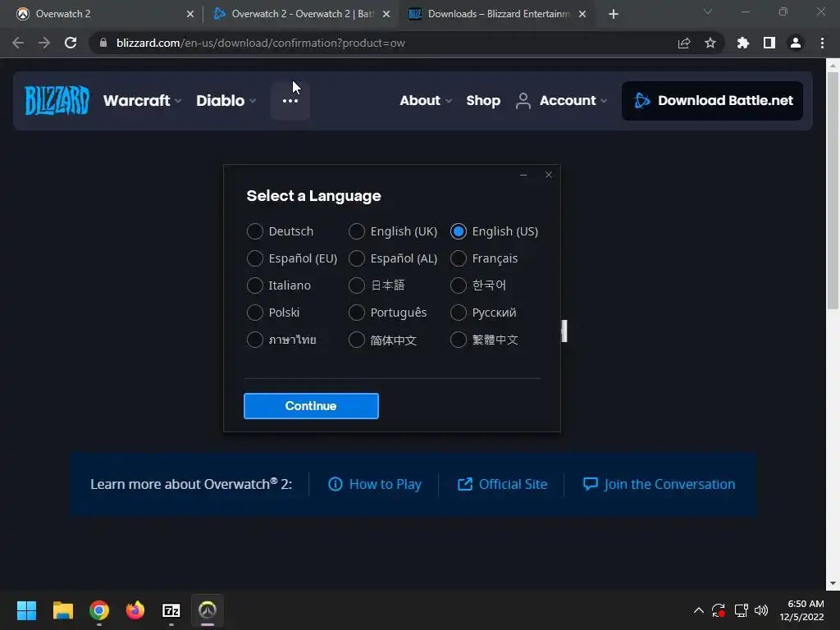The image size is (840, 630).
Task: Minimize the Select a Language dialog
Action: click(523, 176)
